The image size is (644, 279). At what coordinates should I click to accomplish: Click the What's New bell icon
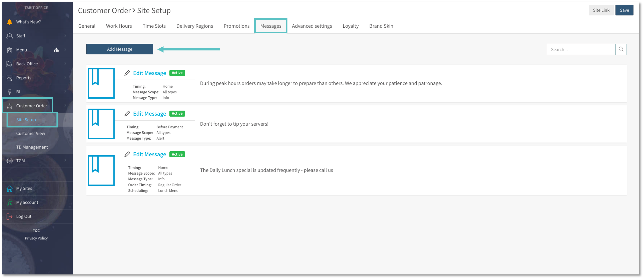[10, 22]
